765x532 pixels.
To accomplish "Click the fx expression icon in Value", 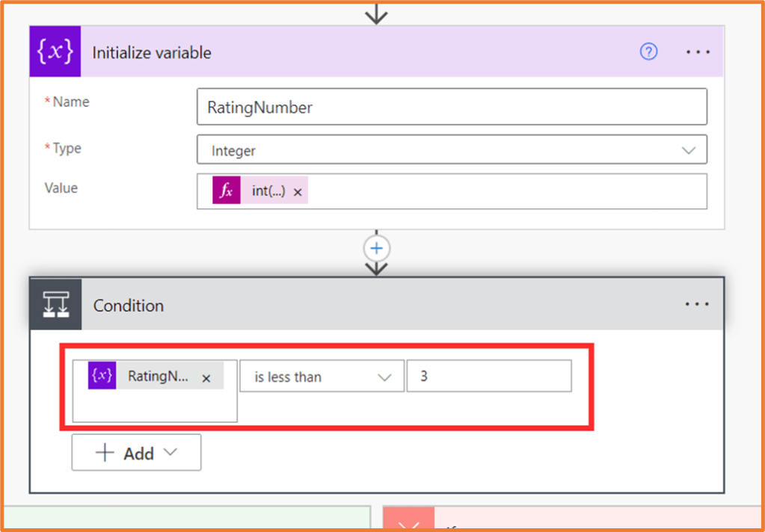I will (226, 191).
